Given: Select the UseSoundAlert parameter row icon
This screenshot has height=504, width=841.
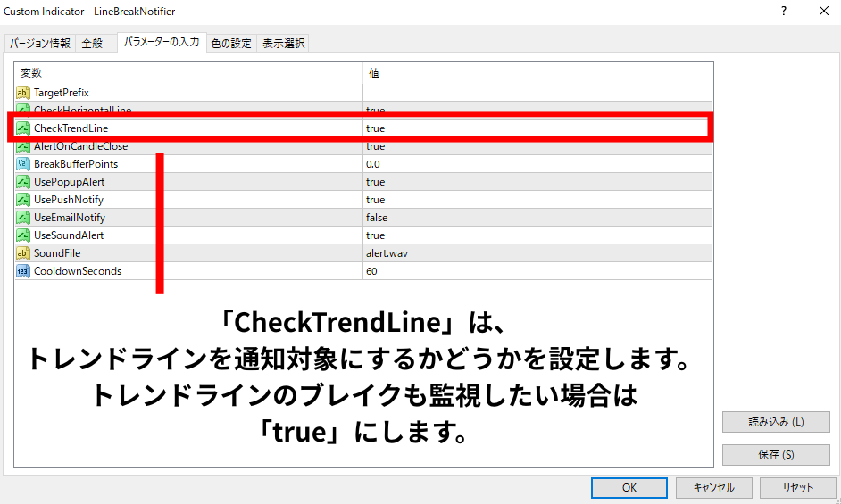Looking at the screenshot, I should [x=23, y=235].
